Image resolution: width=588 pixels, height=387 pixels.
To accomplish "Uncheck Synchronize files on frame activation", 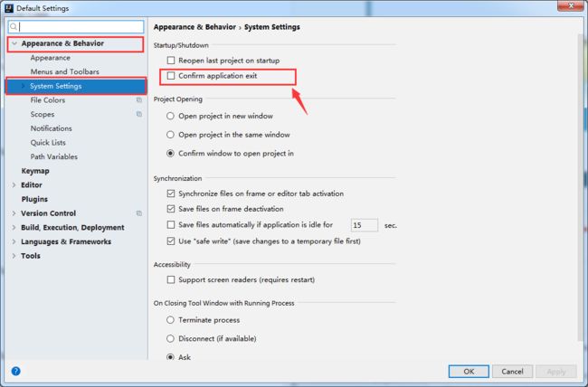I will click(171, 193).
